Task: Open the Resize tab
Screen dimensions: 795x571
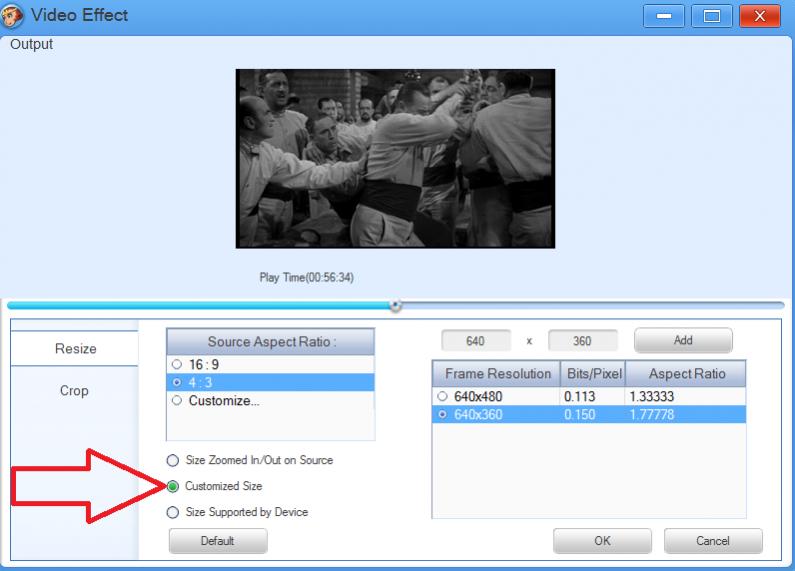Action: [x=75, y=348]
